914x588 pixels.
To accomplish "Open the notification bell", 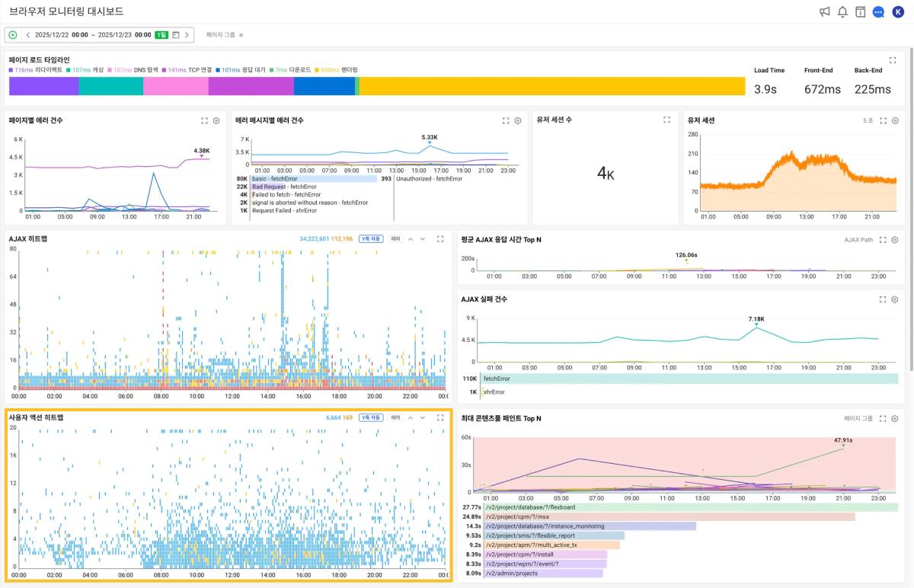I will (842, 11).
